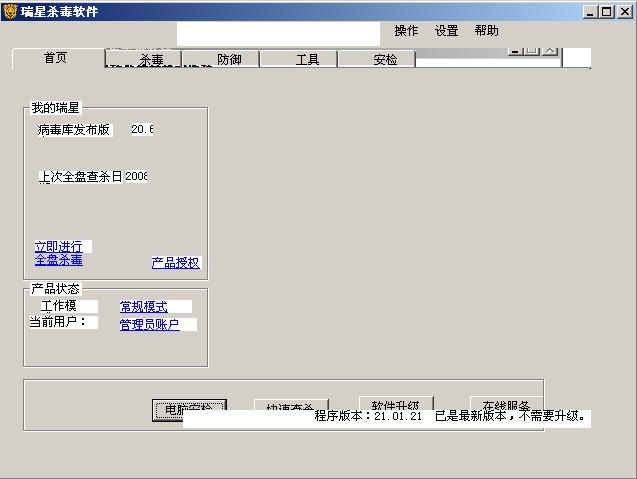
Task: Click the last scan date value 2008
Action: (x=136, y=176)
